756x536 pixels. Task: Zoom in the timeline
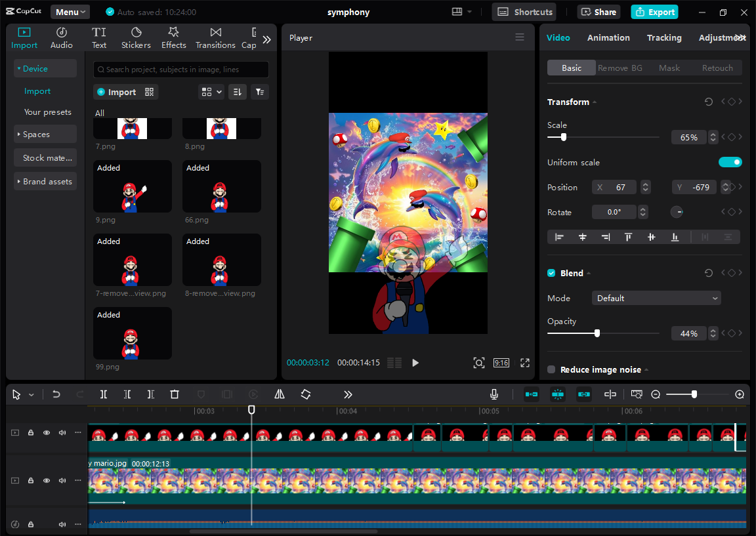click(740, 394)
